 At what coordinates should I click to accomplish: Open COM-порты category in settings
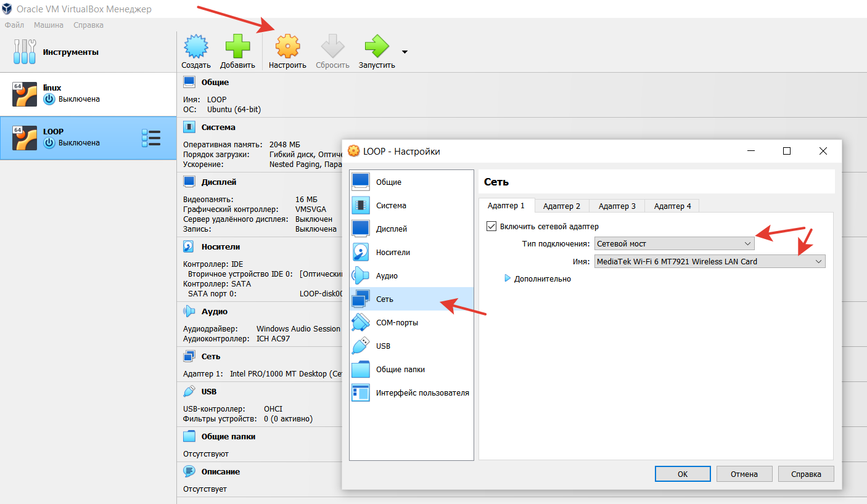coord(411,322)
